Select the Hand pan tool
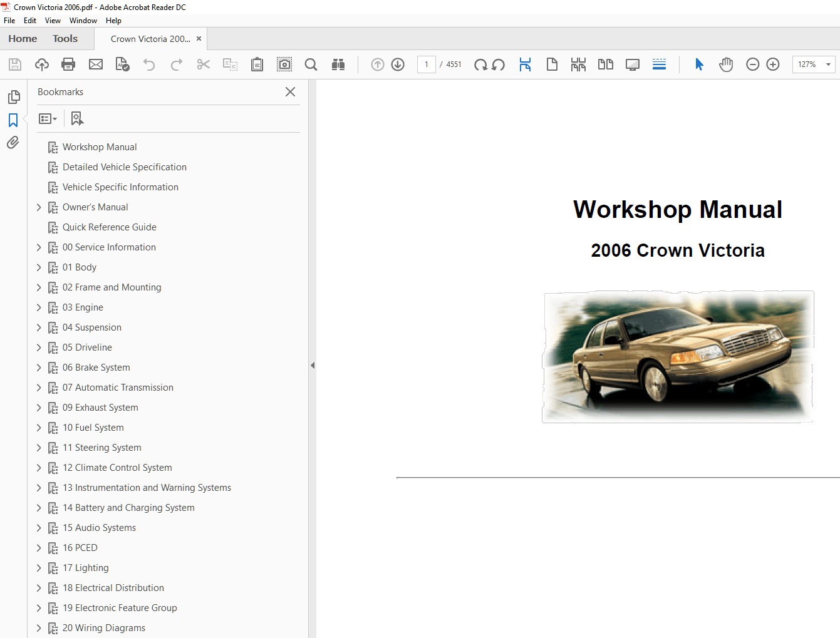The height and width of the screenshot is (638, 840). tap(726, 64)
